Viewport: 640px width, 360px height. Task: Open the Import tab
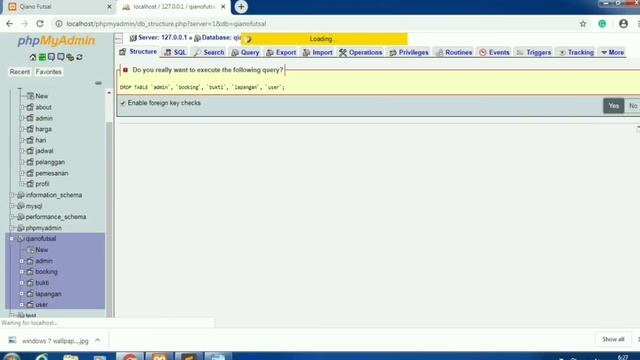pyautogui.click(x=318, y=52)
